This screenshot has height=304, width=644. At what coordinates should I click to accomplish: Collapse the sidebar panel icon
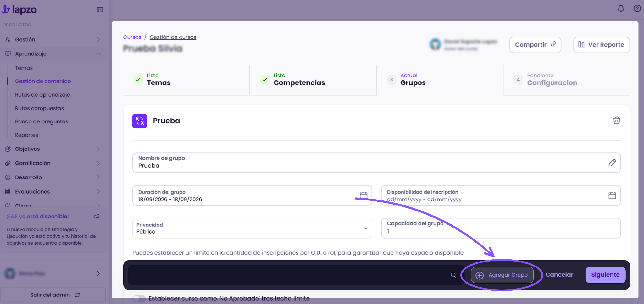(x=100, y=10)
